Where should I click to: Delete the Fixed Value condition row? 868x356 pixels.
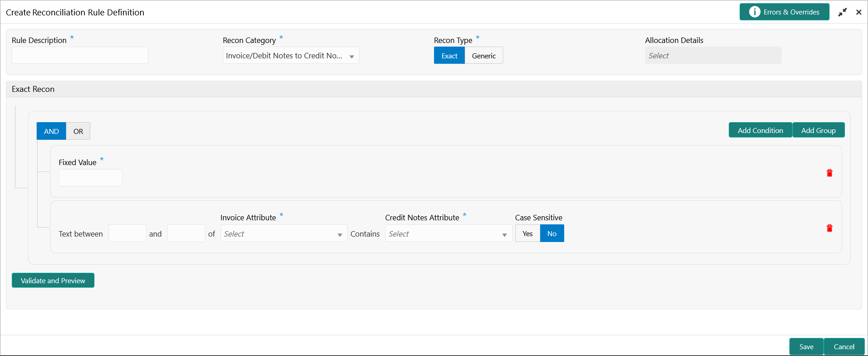[x=830, y=173]
